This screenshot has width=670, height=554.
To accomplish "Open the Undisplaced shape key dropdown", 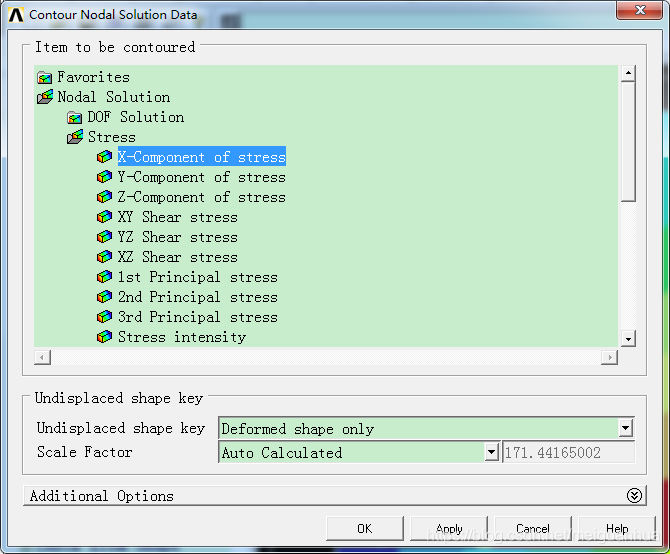I will point(626,428).
